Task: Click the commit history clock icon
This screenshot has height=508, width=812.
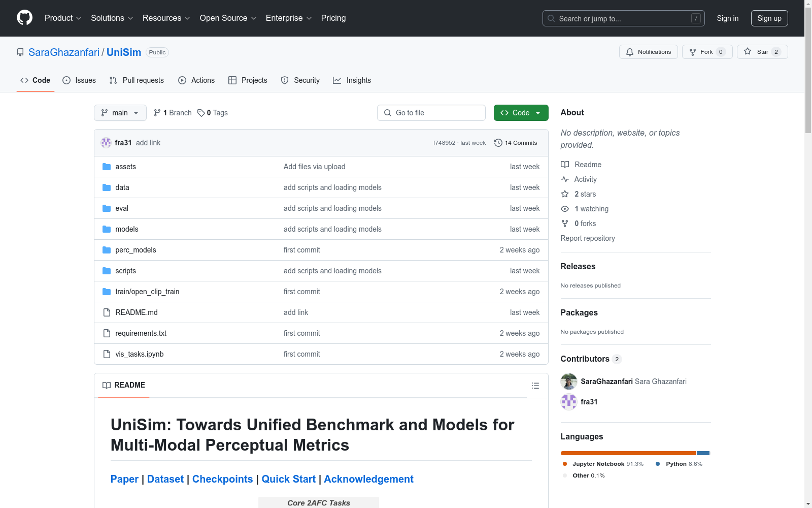Action: 498,143
